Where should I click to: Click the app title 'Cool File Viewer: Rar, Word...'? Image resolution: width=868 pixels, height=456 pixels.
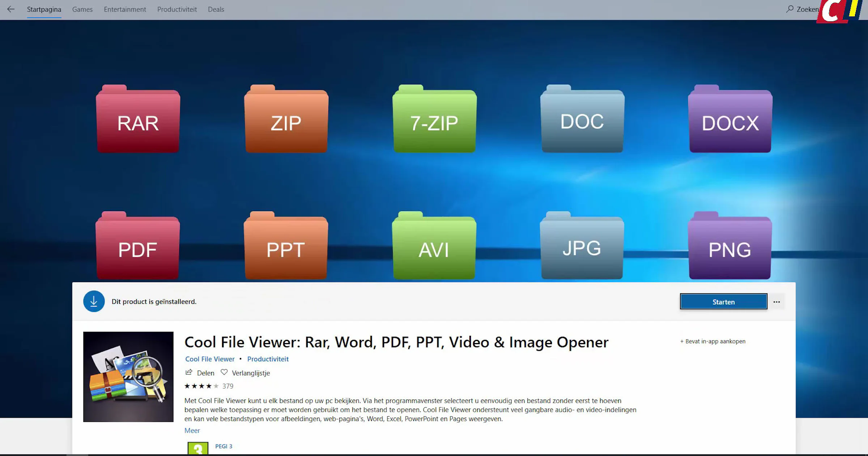tap(396, 342)
